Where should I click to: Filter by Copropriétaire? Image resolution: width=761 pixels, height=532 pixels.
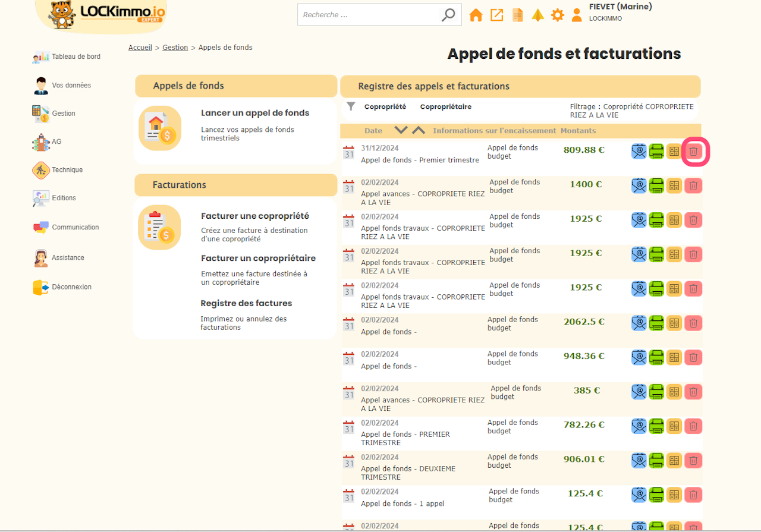(445, 107)
